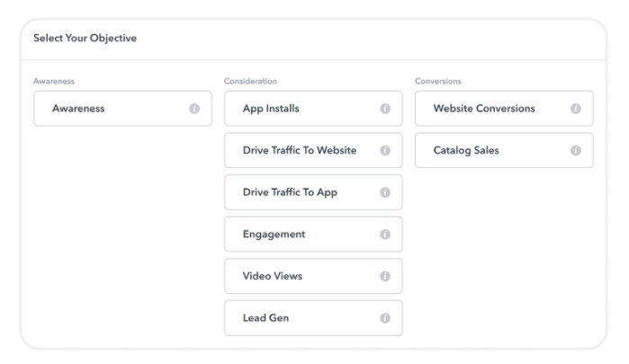Click info icon for Drive Traffic To Website

385,150
